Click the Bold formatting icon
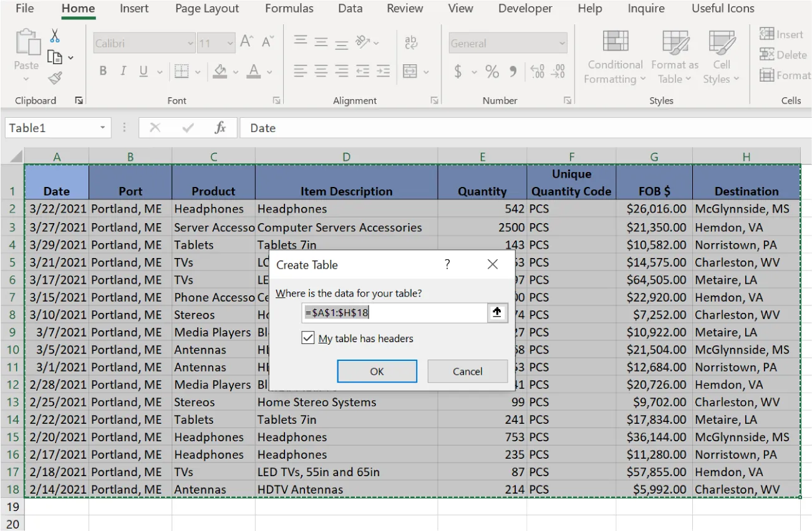The image size is (812, 531). [x=102, y=70]
